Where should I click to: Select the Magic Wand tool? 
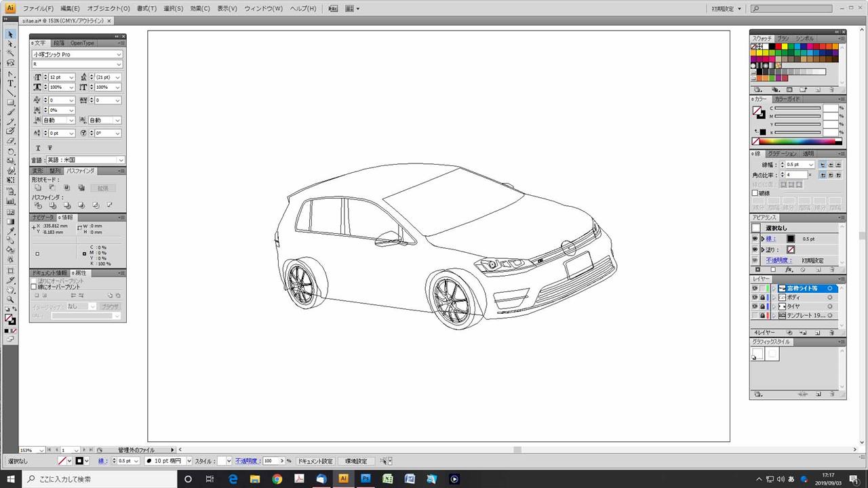11,53
